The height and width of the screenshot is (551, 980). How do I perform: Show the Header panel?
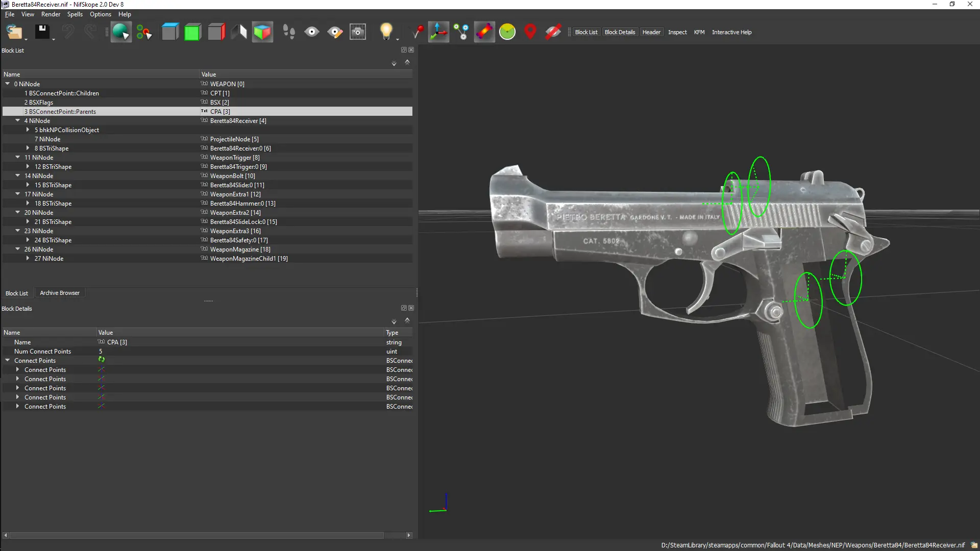(651, 32)
